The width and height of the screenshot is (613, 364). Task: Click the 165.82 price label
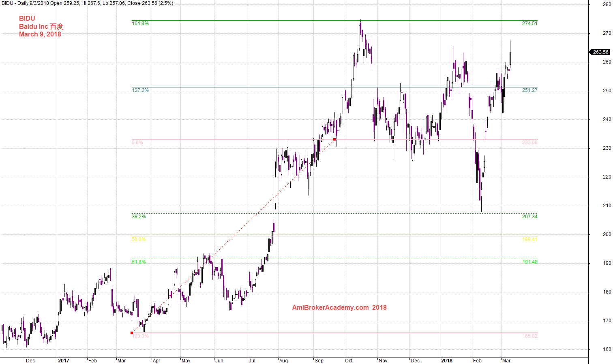(x=529, y=336)
